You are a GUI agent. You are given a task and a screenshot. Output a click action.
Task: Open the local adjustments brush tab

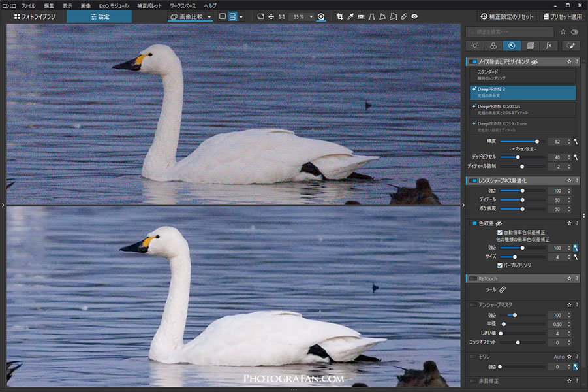point(570,46)
